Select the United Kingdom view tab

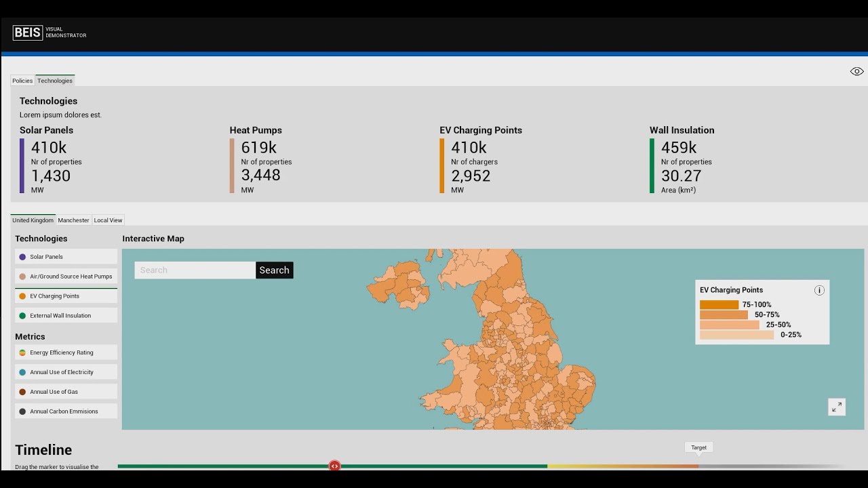tap(33, 220)
